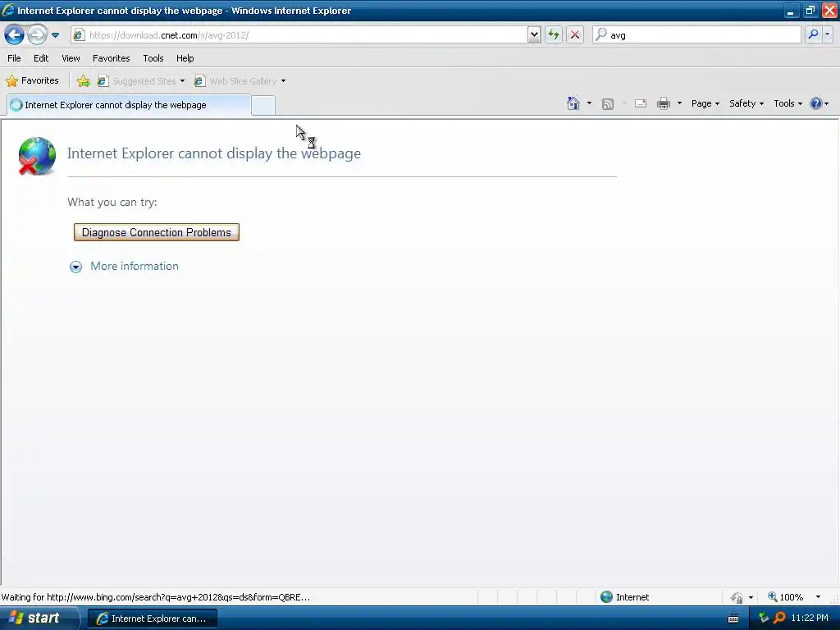This screenshot has width=840, height=630.
Task: Expand the address bar URL dropdown
Action: (x=533, y=35)
